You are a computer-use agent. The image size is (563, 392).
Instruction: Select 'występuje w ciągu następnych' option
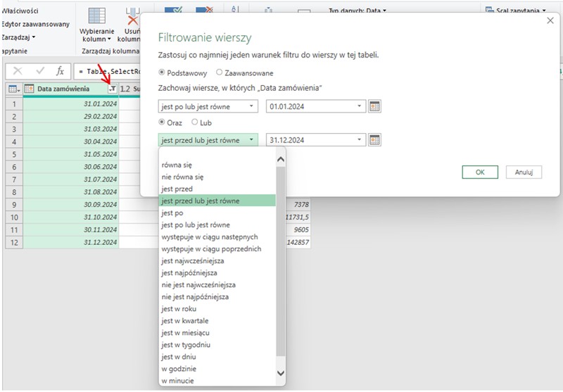[217, 237]
